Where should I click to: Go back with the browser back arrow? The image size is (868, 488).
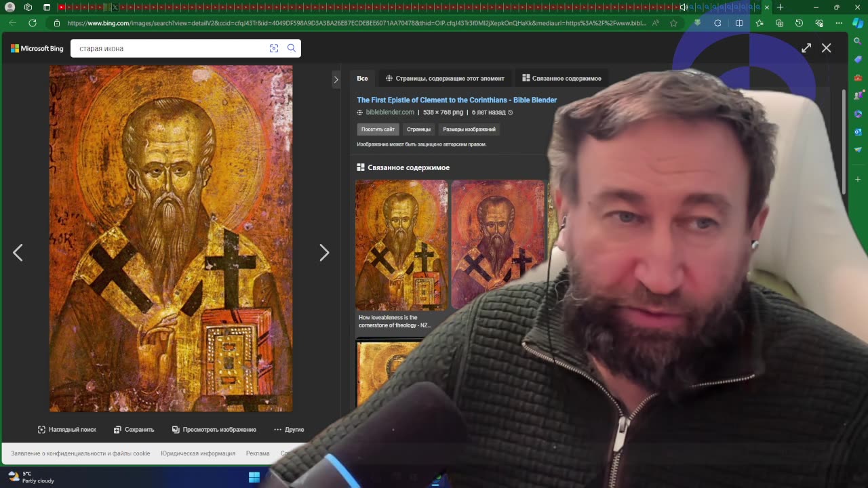(x=12, y=23)
